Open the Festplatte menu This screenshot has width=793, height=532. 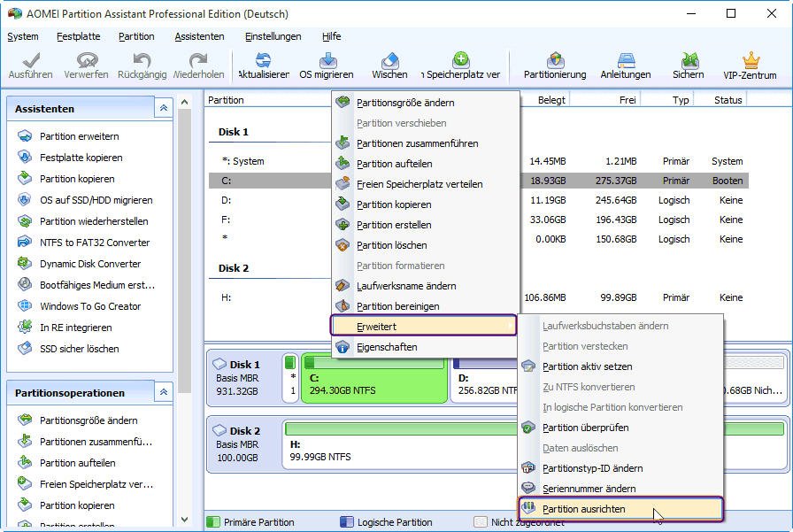(79, 36)
